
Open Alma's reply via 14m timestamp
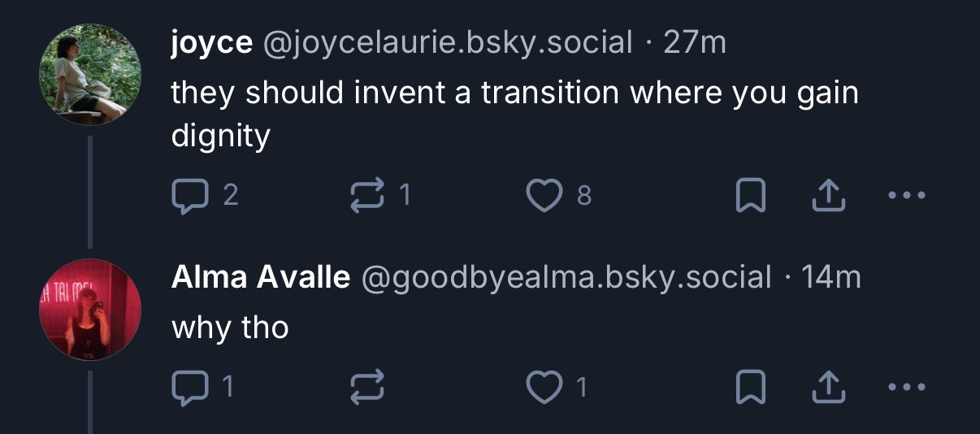pos(831,278)
